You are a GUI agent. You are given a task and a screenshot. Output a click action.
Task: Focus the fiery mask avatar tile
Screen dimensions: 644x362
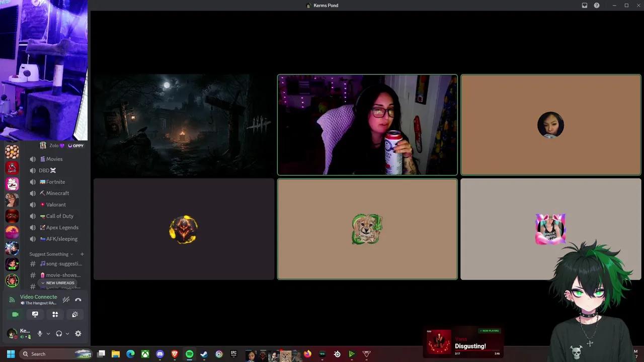coord(184,229)
